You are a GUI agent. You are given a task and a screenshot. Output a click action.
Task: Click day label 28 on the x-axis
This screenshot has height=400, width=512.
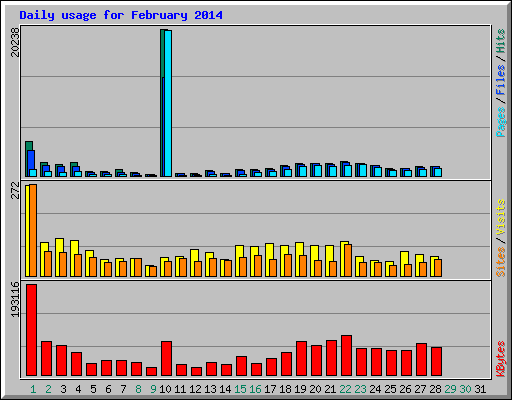click(435, 389)
